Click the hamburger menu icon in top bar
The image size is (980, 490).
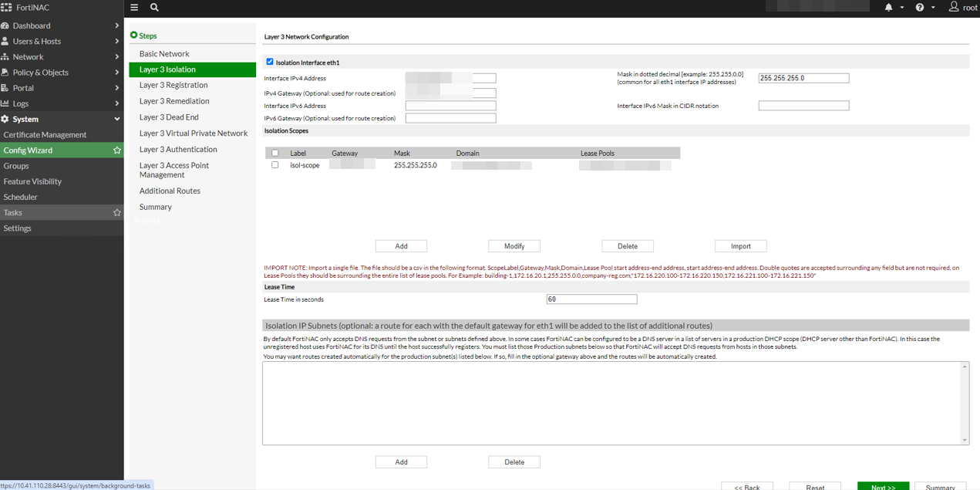tap(134, 8)
